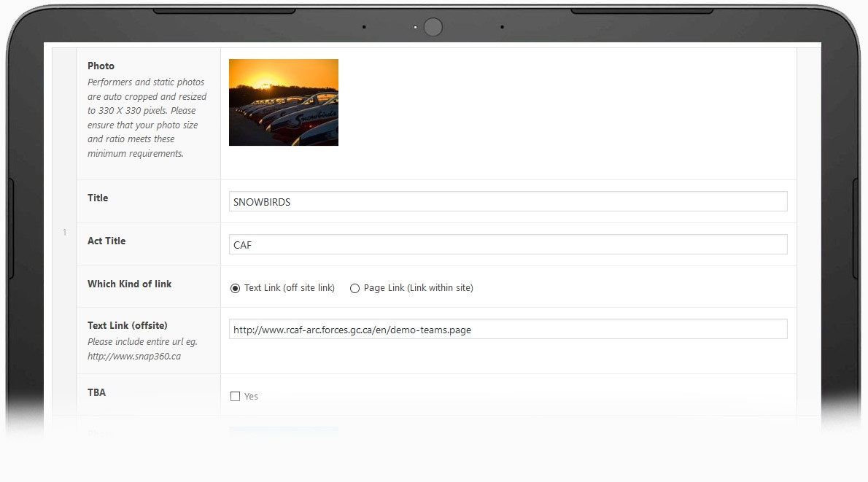Viewport: 868px width, 482px height.
Task: Click the Act Title field containing CAF
Action: tap(508, 244)
